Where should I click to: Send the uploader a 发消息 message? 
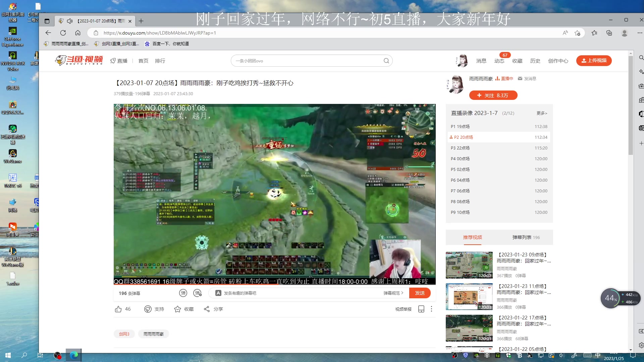[527, 79]
